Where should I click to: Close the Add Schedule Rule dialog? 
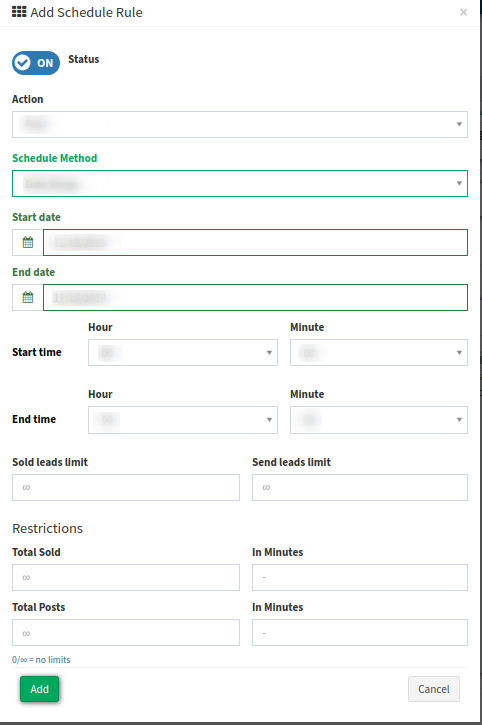point(463,12)
